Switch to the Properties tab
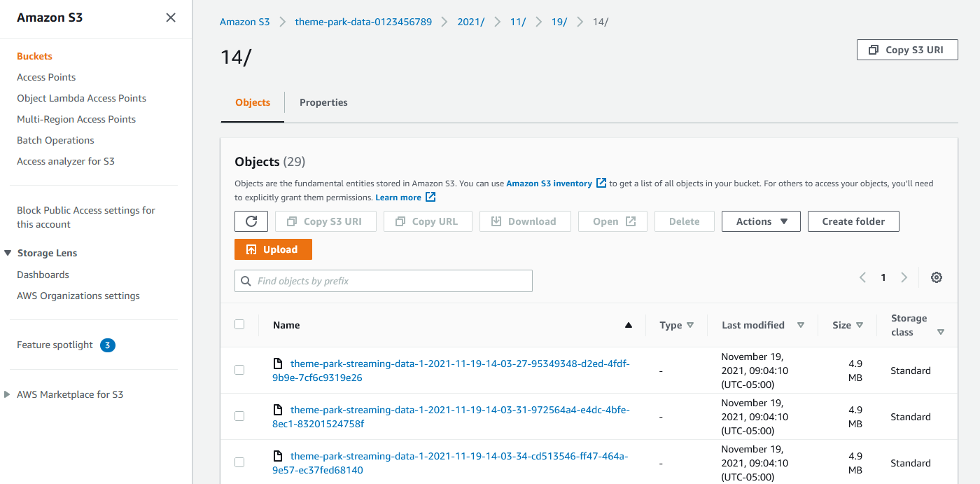Screen dimensions: 980x484 (x=323, y=102)
